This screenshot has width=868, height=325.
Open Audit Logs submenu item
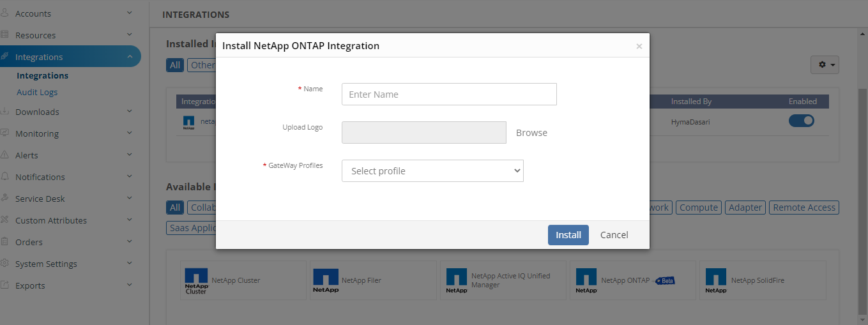[x=37, y=92]
